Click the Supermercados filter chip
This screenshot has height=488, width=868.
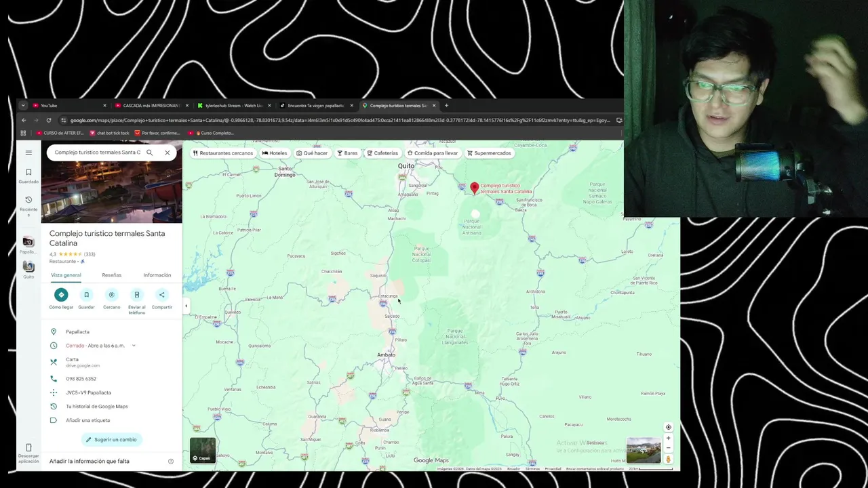coord(489,153)
